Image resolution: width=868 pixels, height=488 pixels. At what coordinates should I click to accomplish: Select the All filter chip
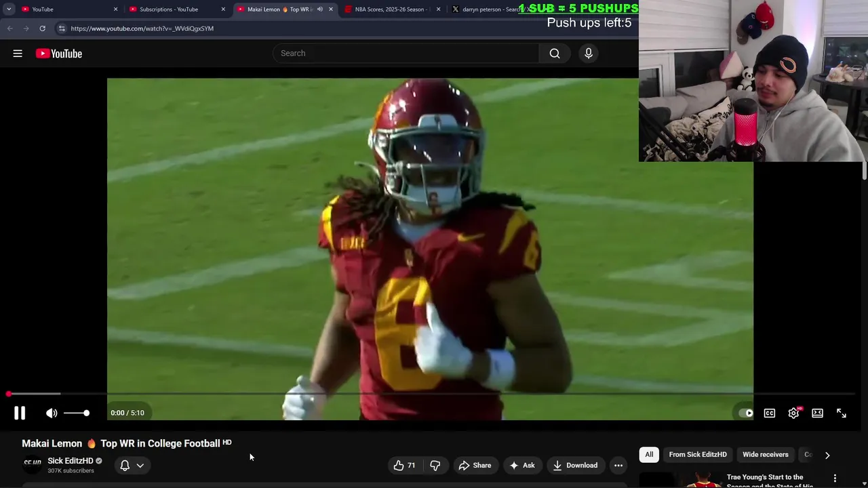649,455
